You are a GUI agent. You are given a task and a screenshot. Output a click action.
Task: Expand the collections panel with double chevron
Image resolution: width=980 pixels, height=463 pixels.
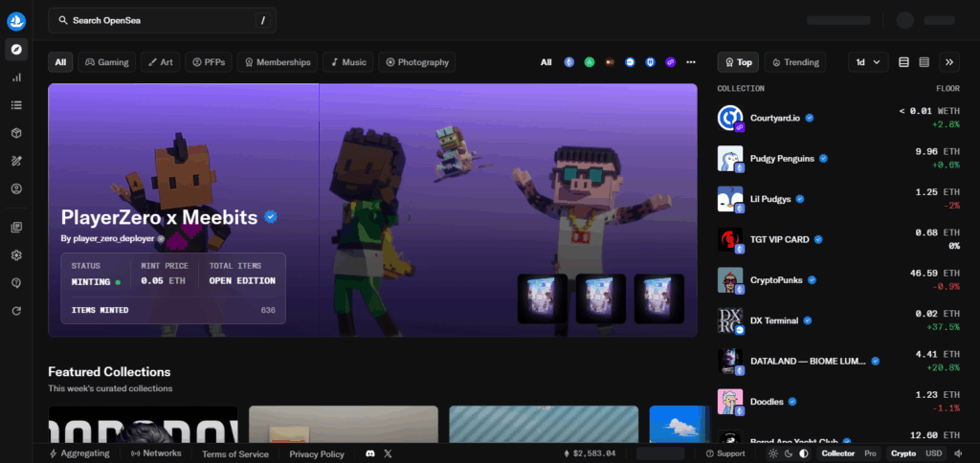click(949, 62)
